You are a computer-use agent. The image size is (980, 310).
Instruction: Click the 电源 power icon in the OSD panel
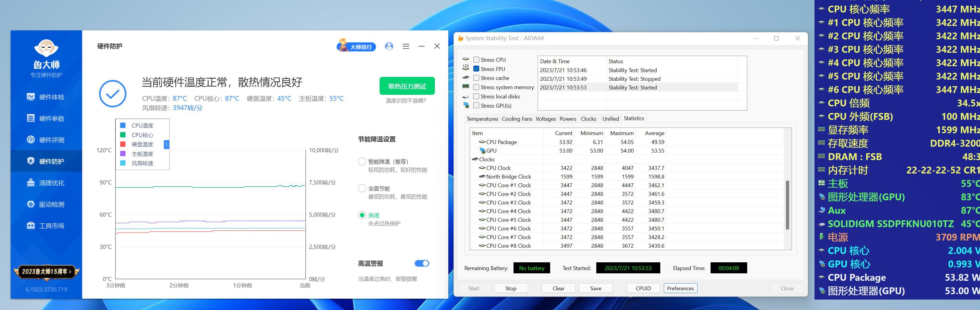point(821,236)
